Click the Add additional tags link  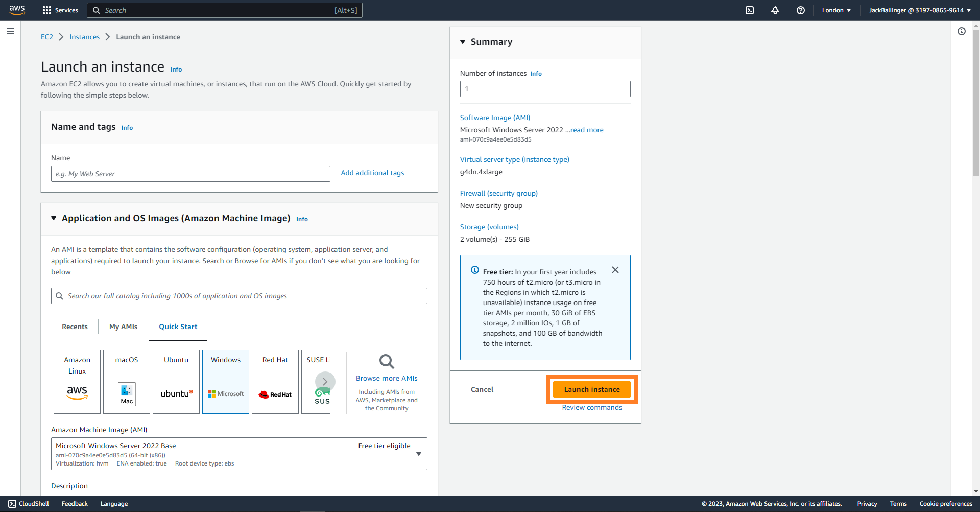click(372, 173)
